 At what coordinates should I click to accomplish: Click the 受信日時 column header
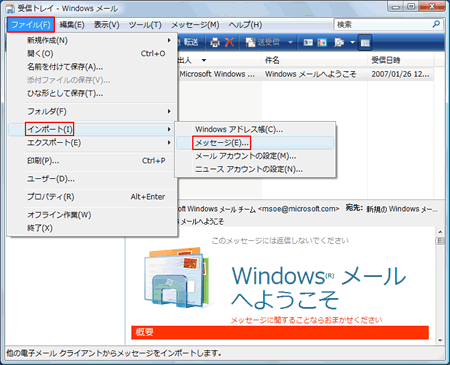(401, 60)
